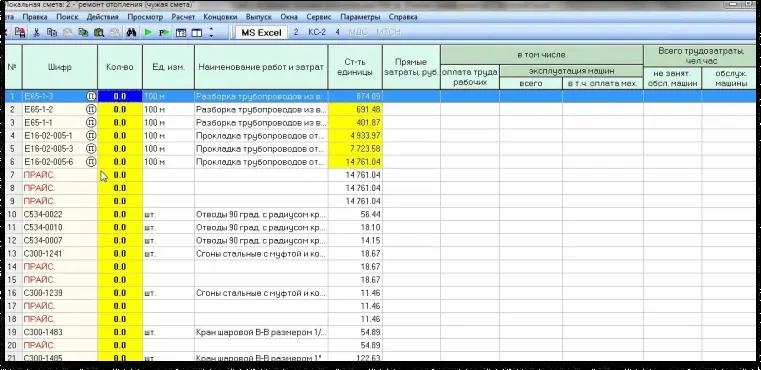761x370 pixels.
Task: Open the Справка menu
Action: pos(403,17)
